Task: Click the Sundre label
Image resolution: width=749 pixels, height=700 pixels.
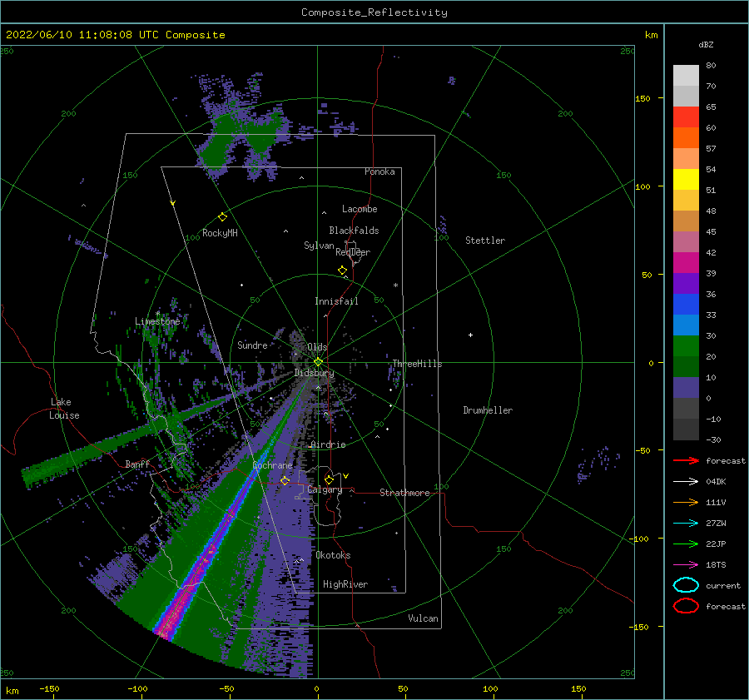Action: click(x=252, y=345)
